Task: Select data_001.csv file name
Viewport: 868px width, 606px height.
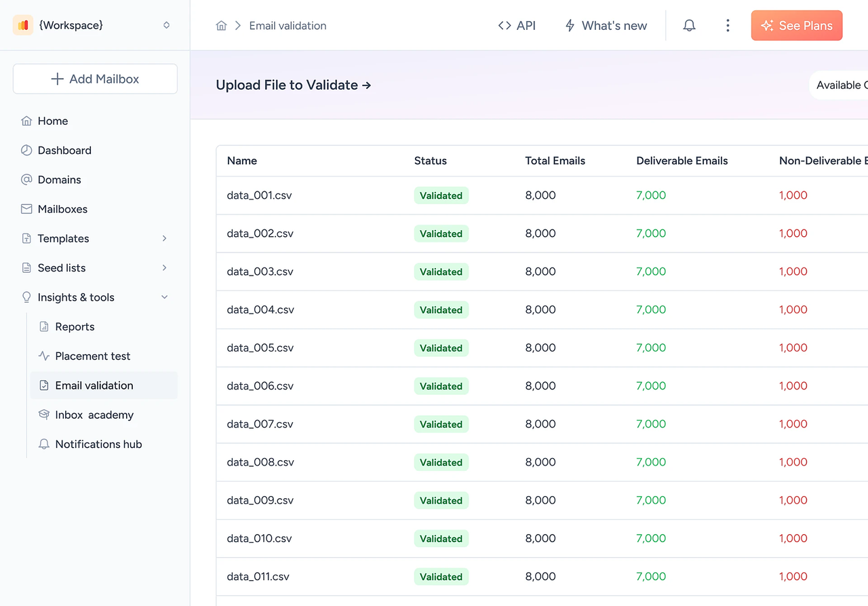Action: (260, 195)
